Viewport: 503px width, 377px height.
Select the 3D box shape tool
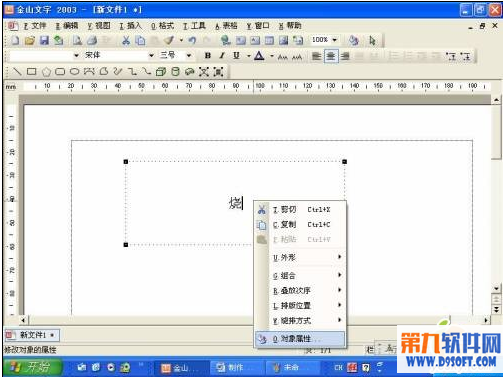pyautogui.click(x=161, y=71)
